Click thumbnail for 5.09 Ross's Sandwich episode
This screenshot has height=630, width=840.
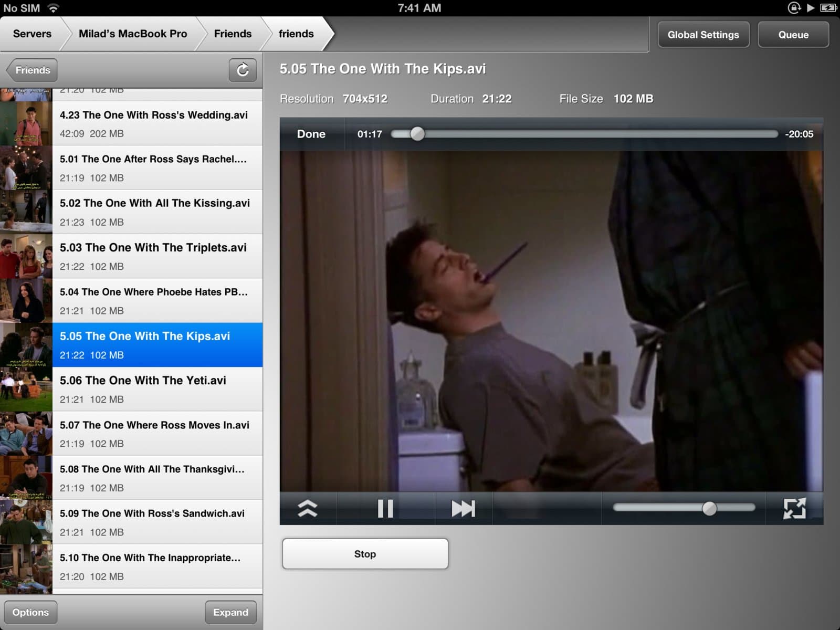26,522
